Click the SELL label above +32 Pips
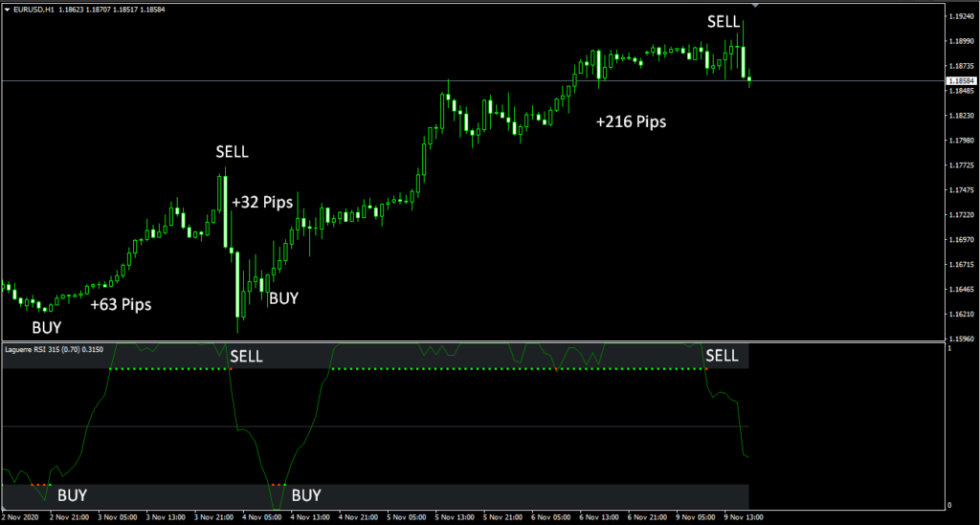 point(231,152)
